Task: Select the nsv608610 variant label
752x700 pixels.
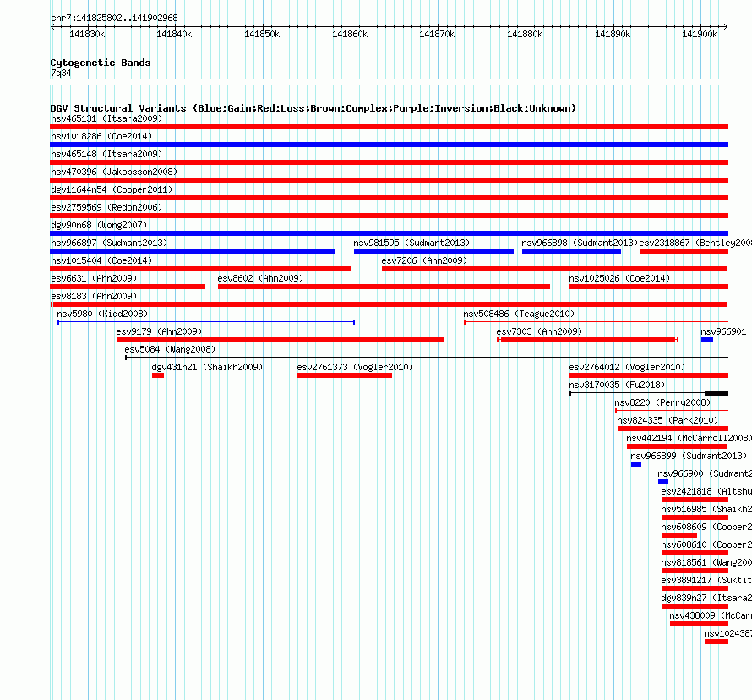Action: 706,544
